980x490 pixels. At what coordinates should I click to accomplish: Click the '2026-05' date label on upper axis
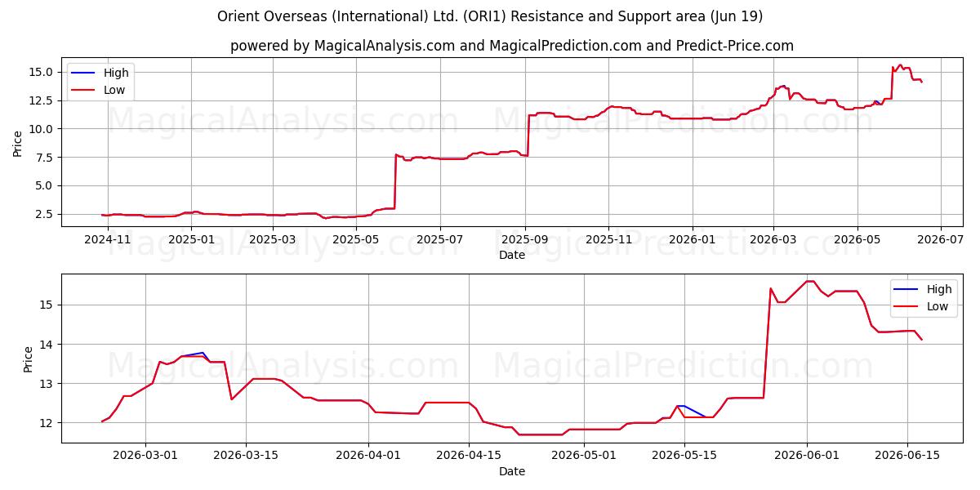coord(857,239)
